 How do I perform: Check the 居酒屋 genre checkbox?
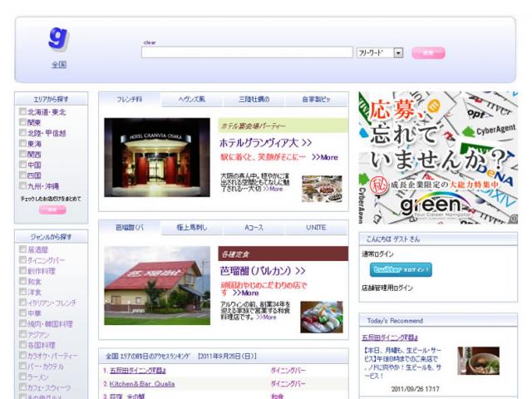pos(22,249)
